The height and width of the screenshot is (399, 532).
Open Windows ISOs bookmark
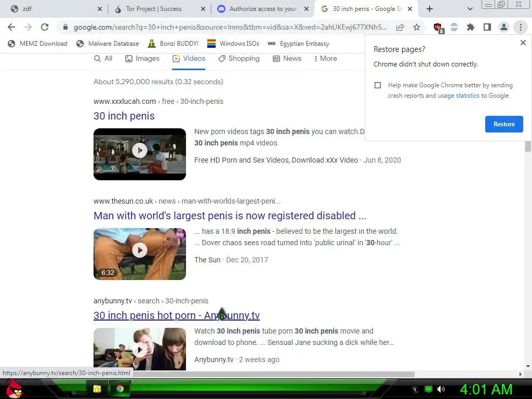pos(233,44)
